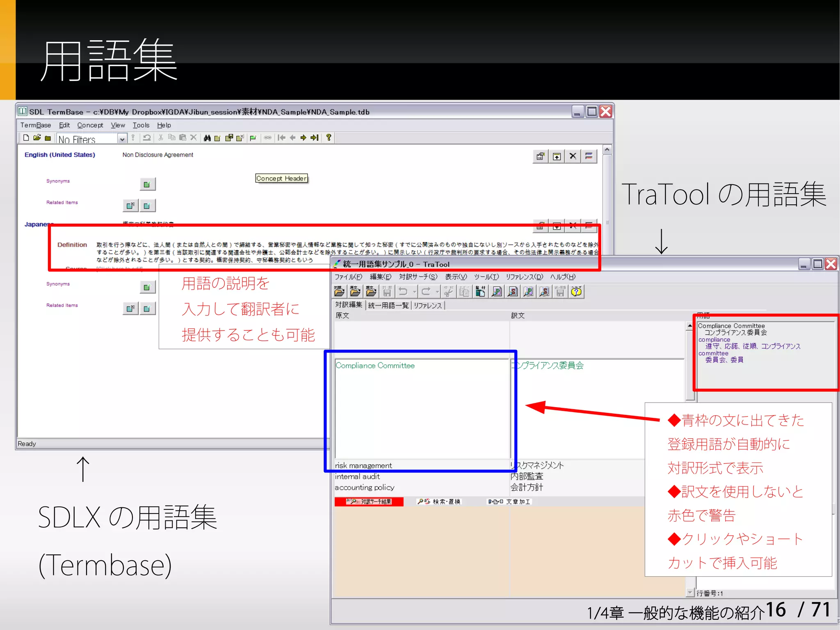The width and height of the screenshot is (840, 630).
Task: Click the P book search icon in TraTool
Action: (528, 291)
